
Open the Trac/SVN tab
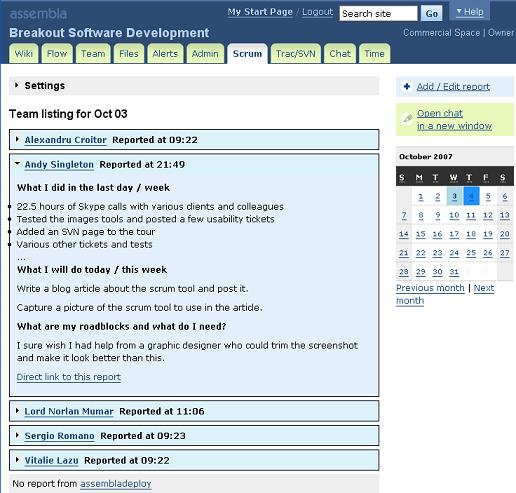point(296,54)
